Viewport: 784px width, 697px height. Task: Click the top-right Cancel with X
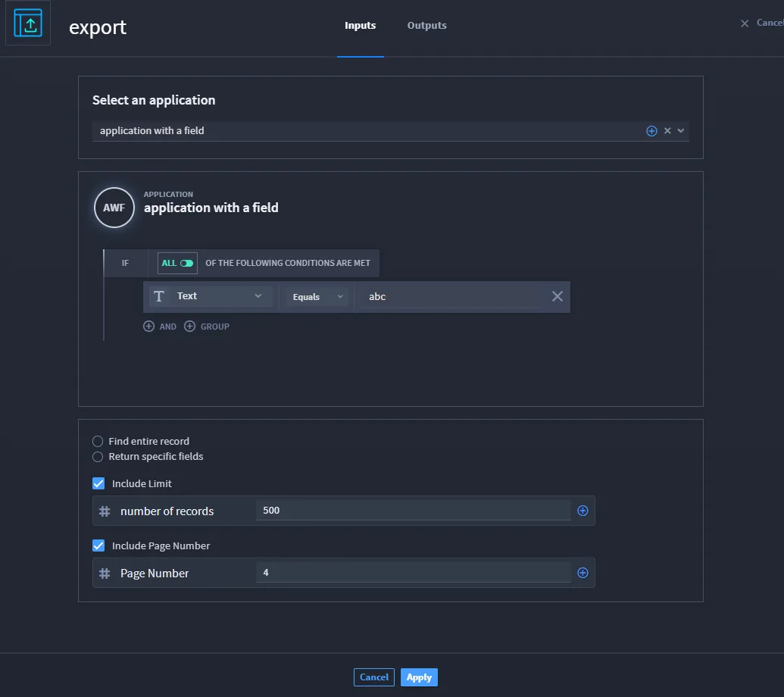(x=761, y=23)
